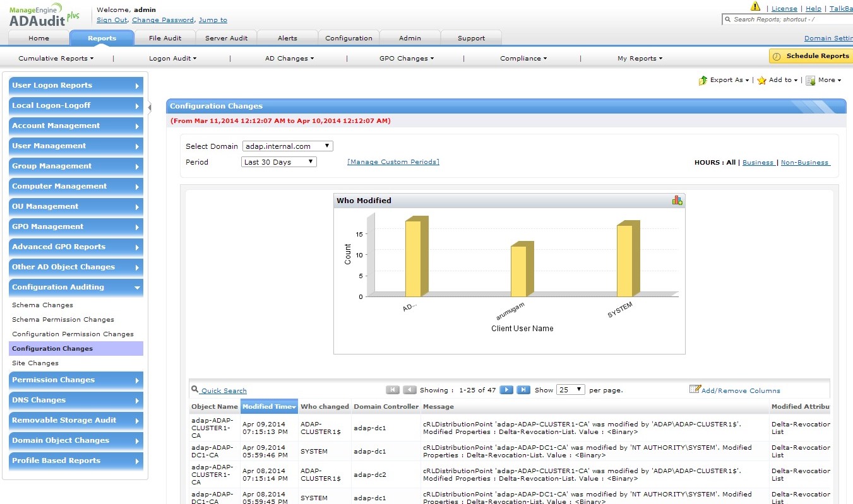Click the Add to star icon

point(761,80)
